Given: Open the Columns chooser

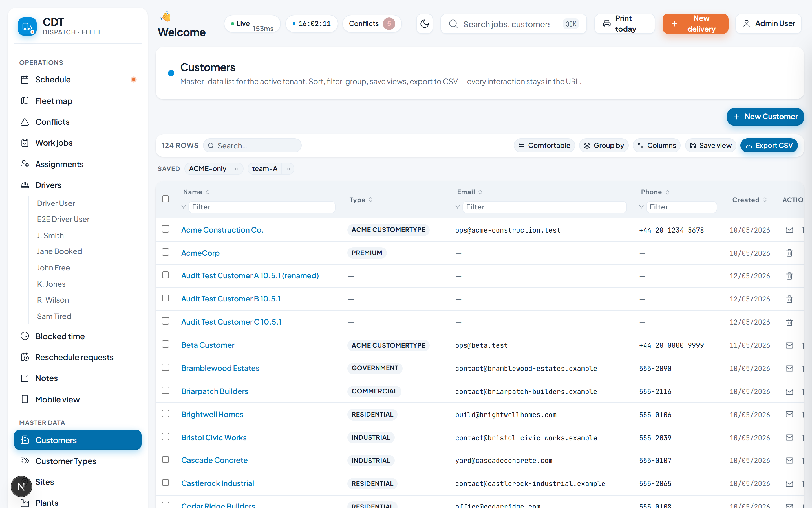Looking at the screenshot, I should (657, 145).
